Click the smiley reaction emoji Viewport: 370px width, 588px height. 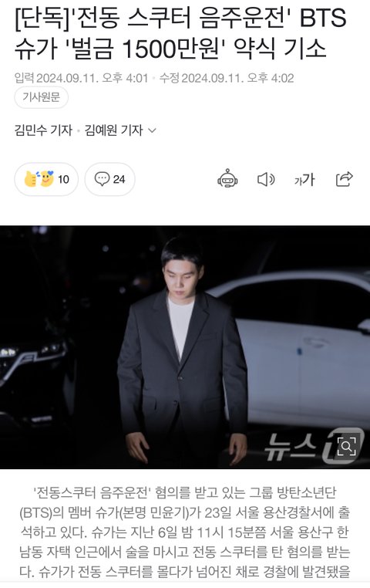[46, 178]
